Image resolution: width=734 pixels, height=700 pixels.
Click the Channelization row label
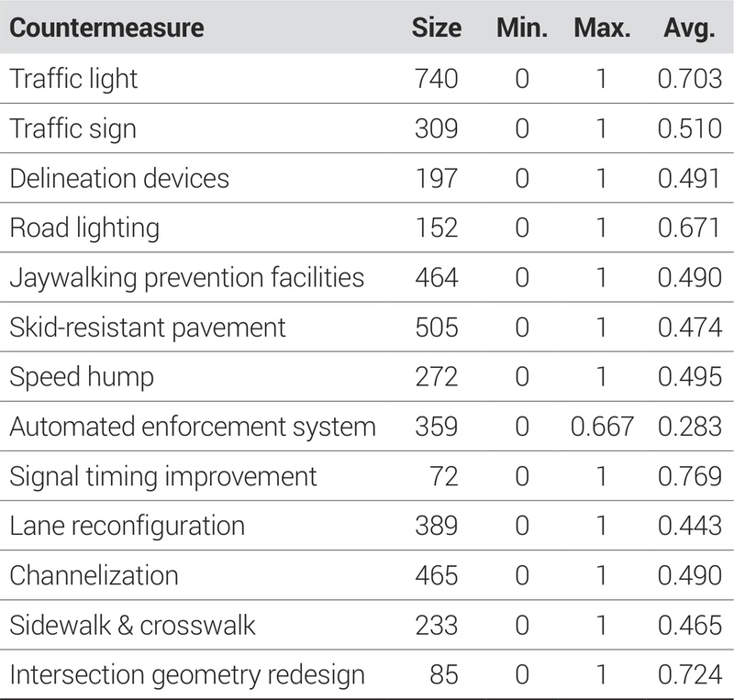coord(94,575)
